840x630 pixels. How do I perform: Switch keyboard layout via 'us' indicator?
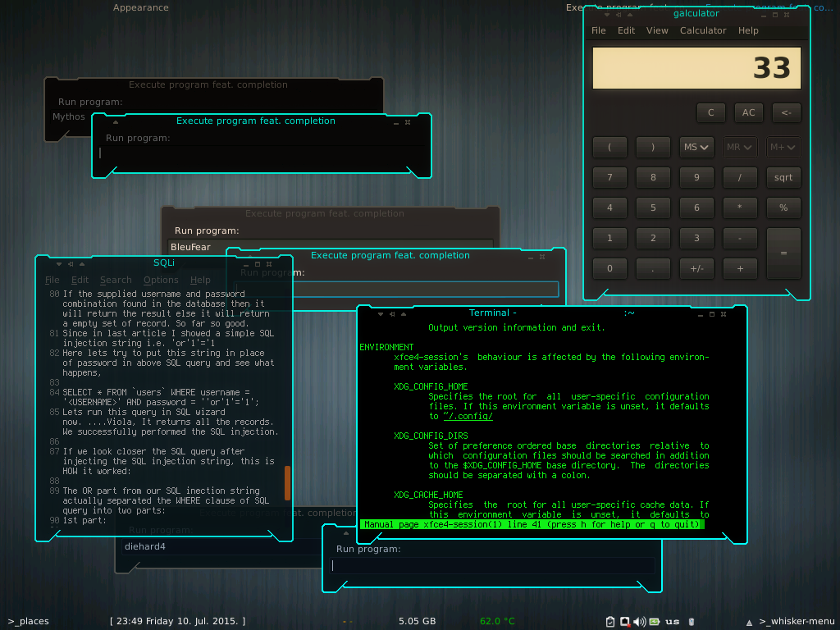pos(673,622)
